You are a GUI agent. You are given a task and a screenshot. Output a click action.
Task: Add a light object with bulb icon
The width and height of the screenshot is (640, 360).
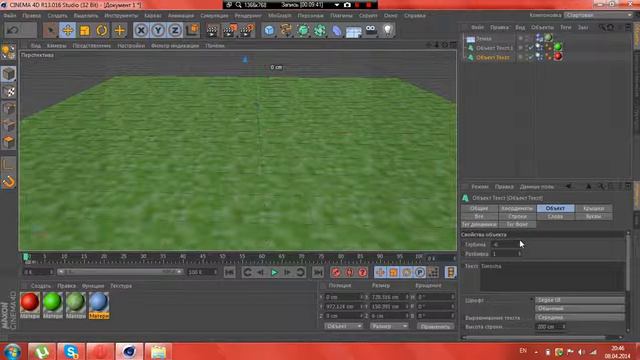tap(388, 30)
